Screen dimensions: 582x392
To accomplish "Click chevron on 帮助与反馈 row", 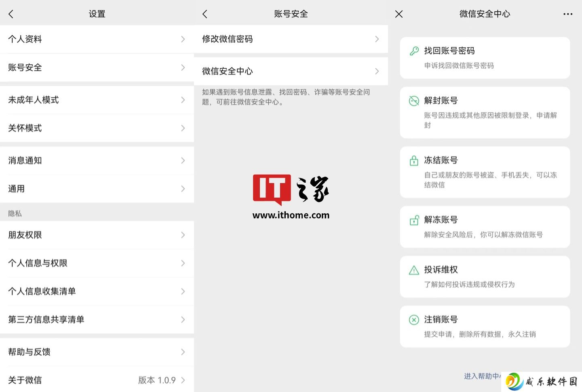I will [183, 352].
